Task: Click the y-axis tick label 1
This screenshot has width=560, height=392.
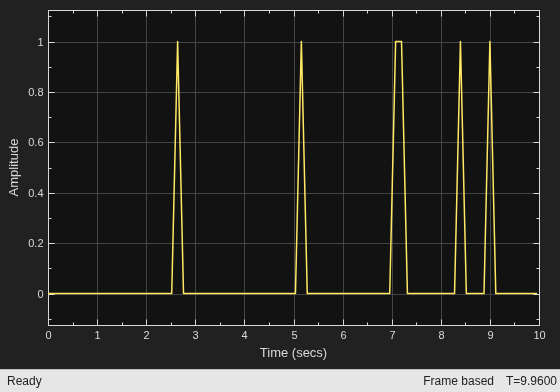Action: click(40, 42)
